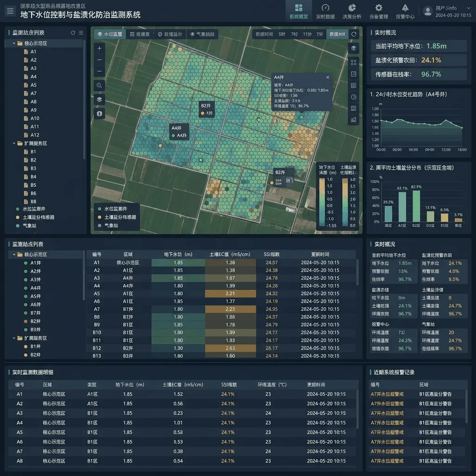
Task: Refresh the map using the circular arrow icon
Action: 354,34
